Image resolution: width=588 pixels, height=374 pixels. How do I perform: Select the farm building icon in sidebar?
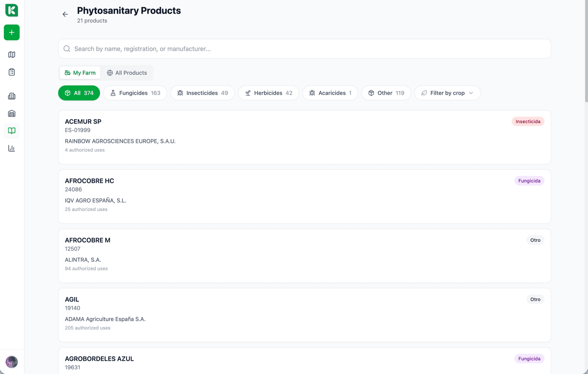12,96
